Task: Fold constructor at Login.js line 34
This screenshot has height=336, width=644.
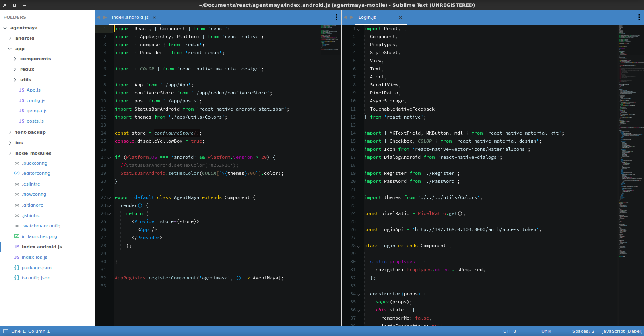Action: pos(359,294)
